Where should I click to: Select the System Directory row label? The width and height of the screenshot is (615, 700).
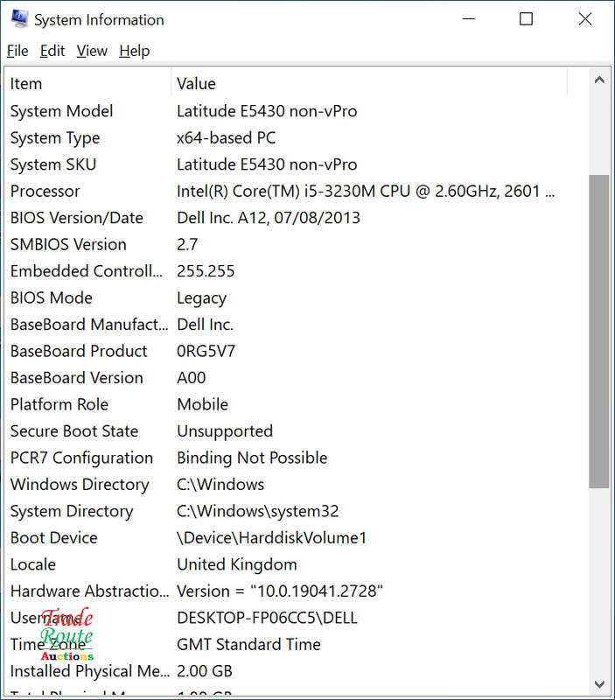pos(72,511)
